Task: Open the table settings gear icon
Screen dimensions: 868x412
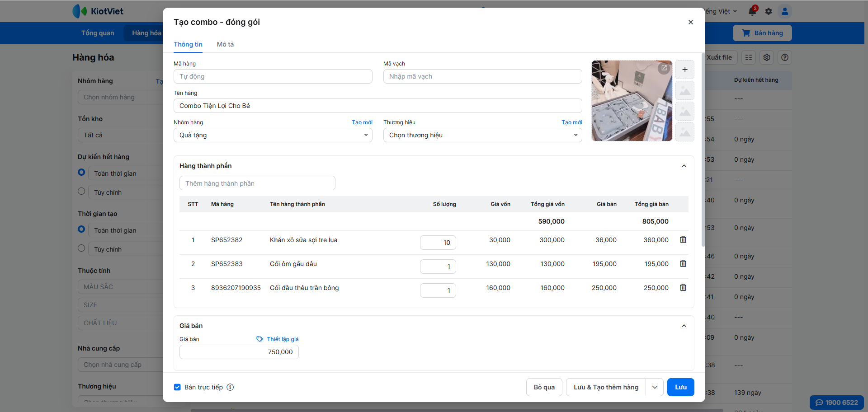Action: 767,57
